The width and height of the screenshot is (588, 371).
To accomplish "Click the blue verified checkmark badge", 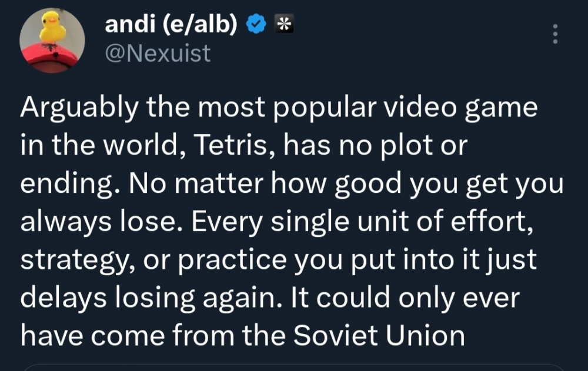I will click(254, 26).
